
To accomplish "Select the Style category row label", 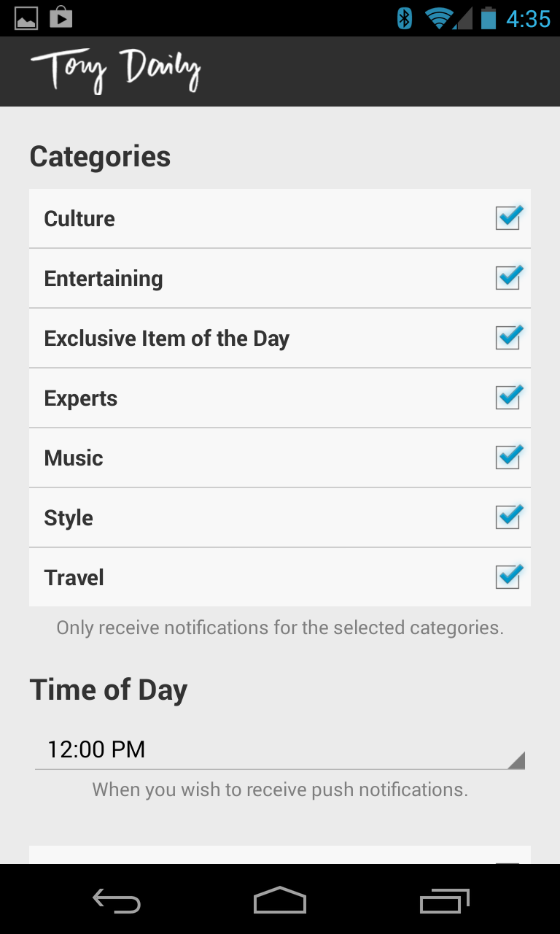I will (69, 518).
